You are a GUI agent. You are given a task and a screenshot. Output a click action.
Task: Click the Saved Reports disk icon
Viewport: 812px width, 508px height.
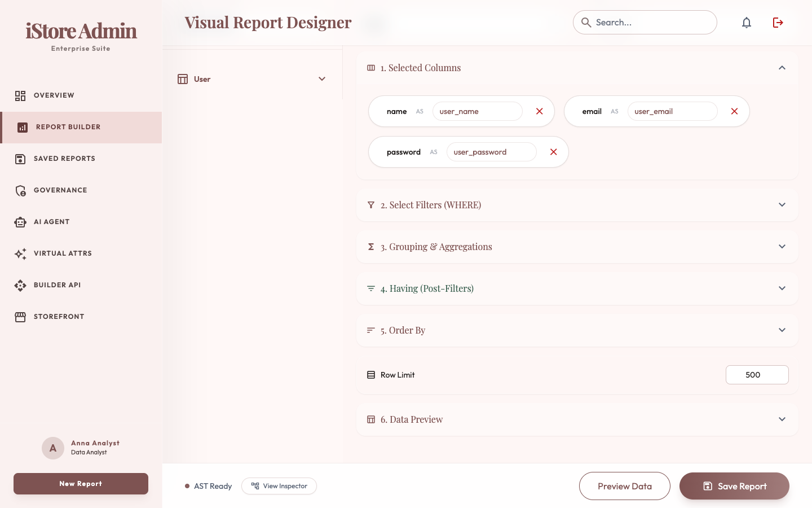tap(20, 159)
